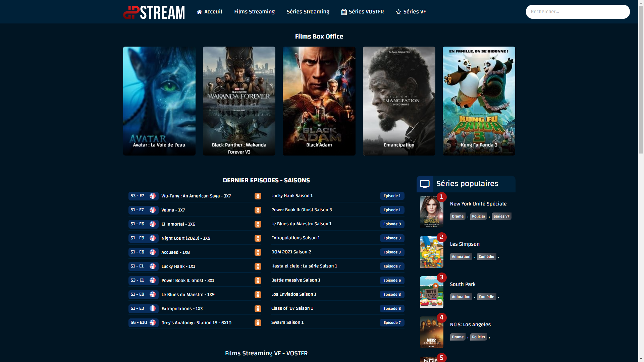
Task: Click Comédie tag under South Park
Action: pyautogui.click(x=486, y=297)
